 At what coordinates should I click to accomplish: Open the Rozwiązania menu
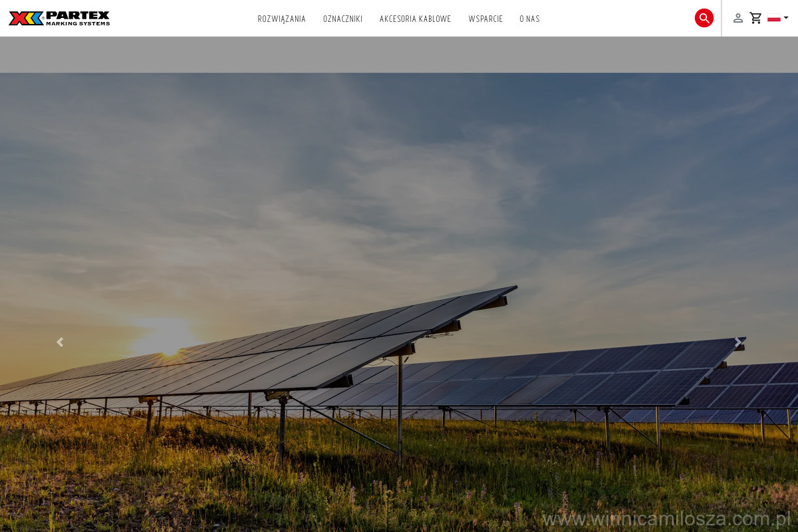(x=282, y=19)
